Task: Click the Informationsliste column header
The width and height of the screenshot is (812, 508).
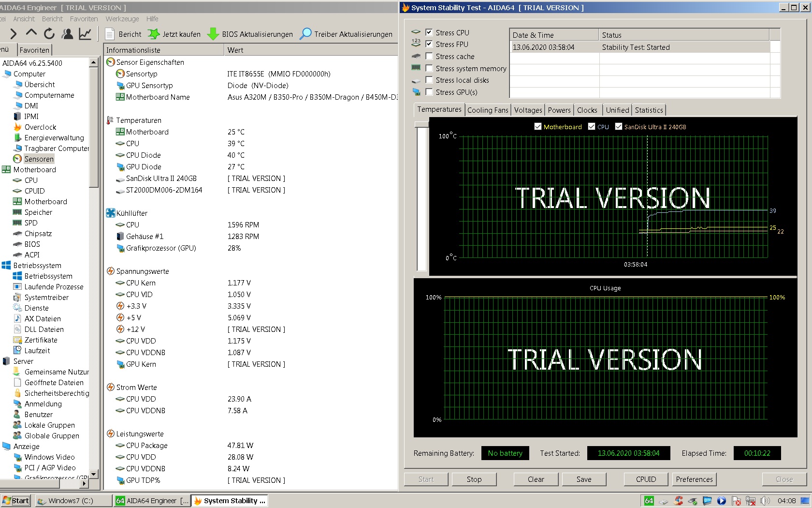Action: click(x=164, y=50)
